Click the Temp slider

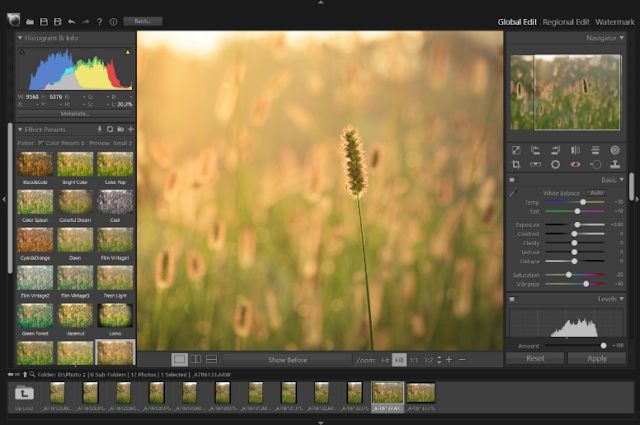(575, 202)
